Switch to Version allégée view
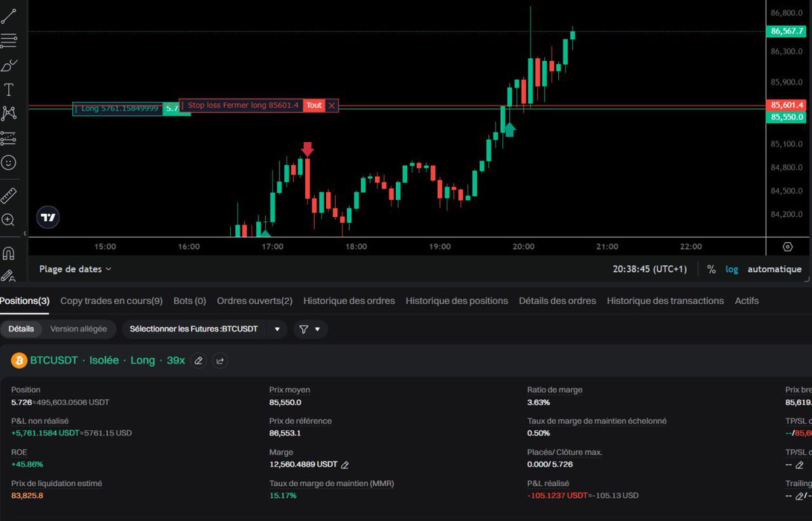The width and height of the screenshot is (812, 521). pyautogui.click(x=78, y=329)
